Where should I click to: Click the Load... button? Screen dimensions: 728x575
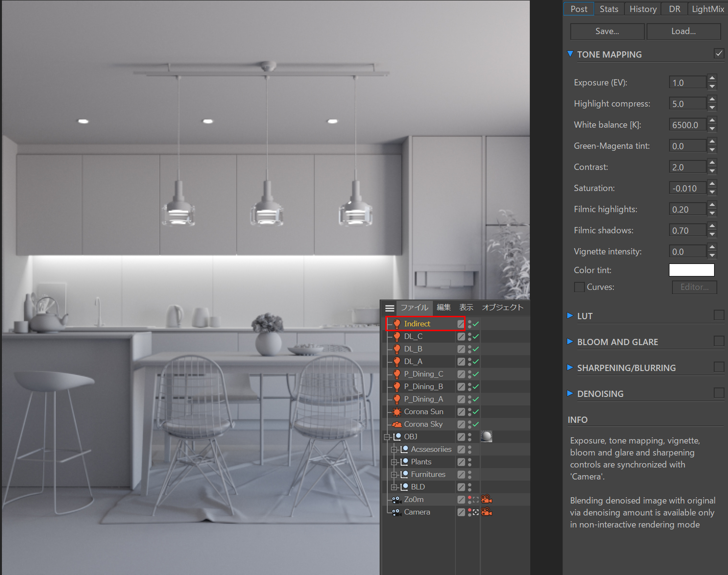[683, 31]
